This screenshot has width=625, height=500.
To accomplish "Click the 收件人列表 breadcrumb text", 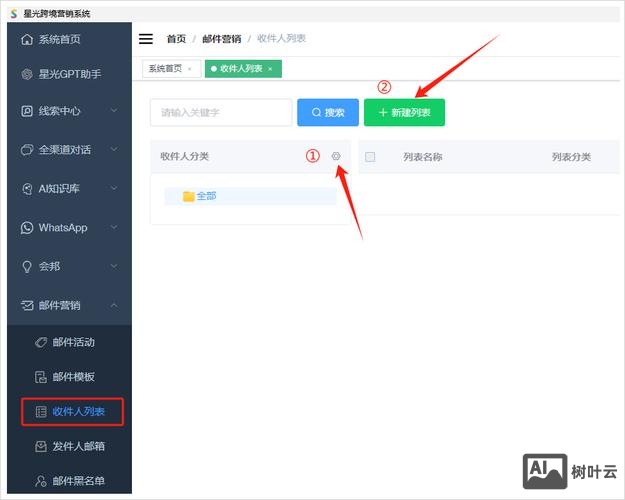I will point(281,38).
